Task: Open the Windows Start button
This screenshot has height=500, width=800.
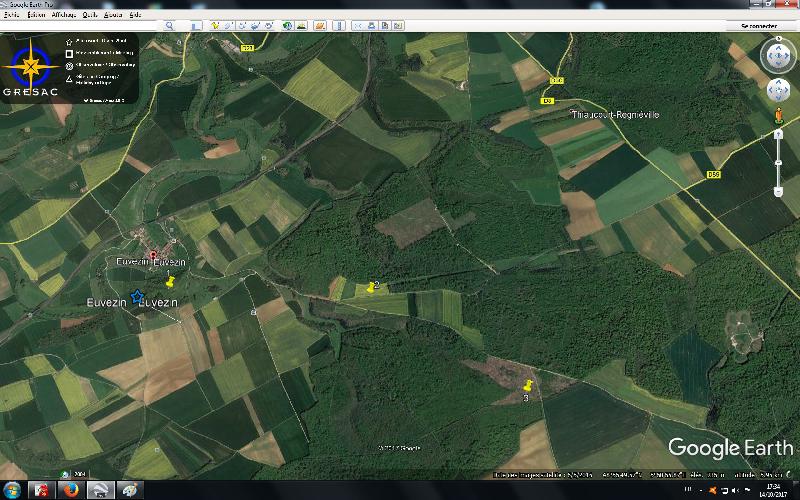Action: click(12, 490)
